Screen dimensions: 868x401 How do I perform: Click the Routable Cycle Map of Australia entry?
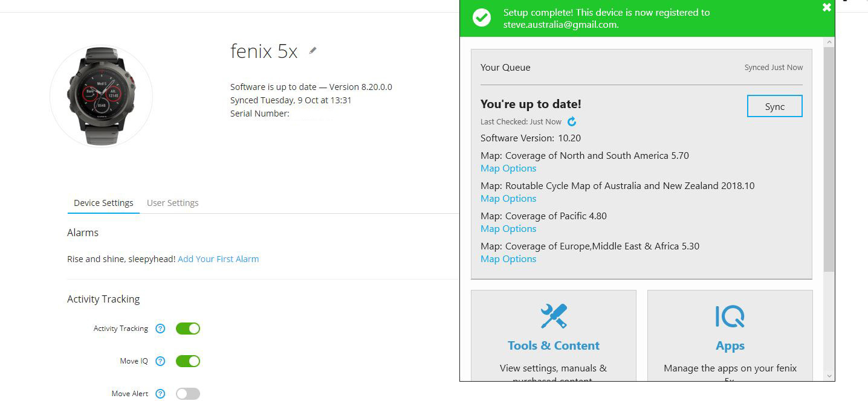pos(617,186)
